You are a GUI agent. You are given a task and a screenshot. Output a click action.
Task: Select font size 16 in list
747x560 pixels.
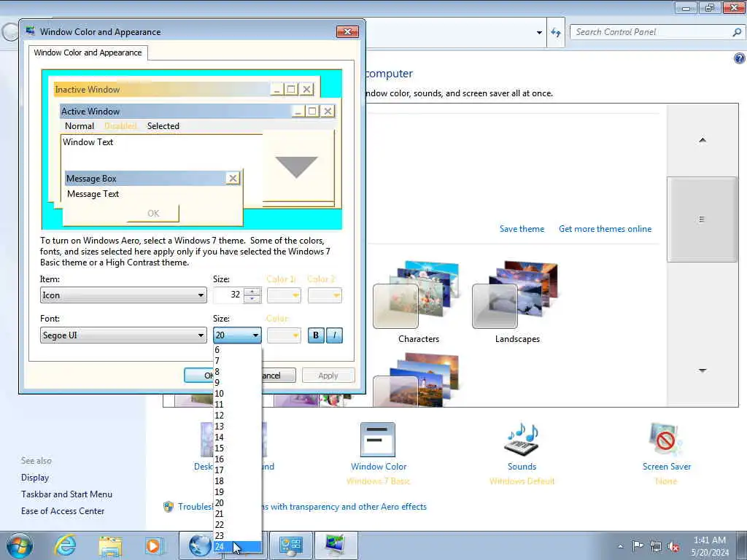tap(237, 459)
